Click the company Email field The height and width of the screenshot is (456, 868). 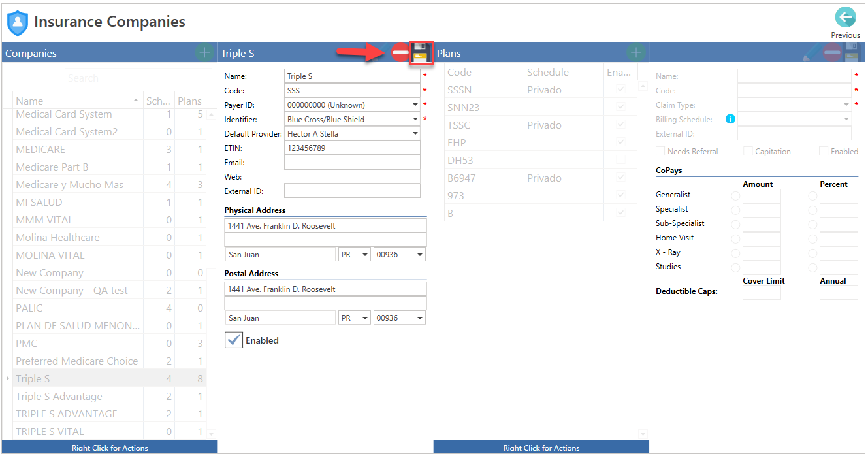pyautogui.click(x=352, y=163)
